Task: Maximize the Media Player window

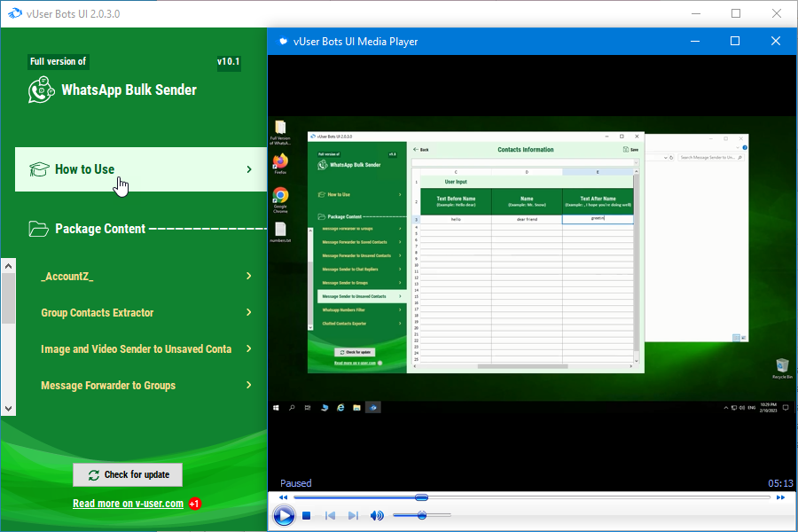Action: click(x=735, y=42)
